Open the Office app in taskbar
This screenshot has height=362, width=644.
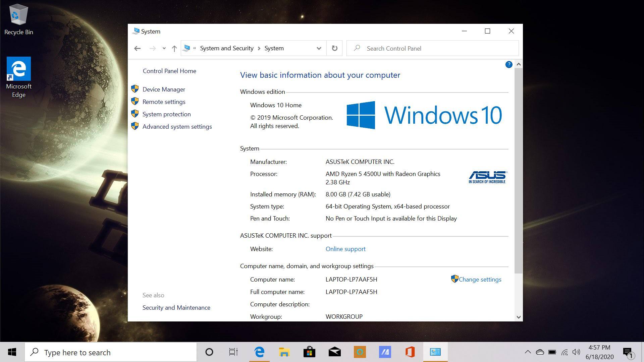pyautogui.click(x=410, y=352)
